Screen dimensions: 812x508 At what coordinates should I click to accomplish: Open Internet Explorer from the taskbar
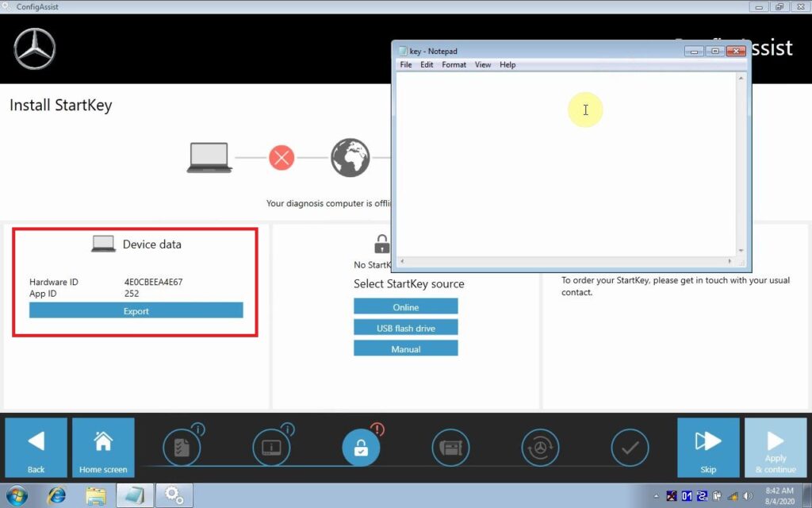click(56, 496)
